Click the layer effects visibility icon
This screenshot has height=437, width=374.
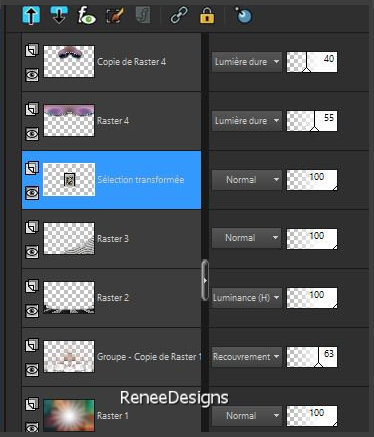coord(87,16)
